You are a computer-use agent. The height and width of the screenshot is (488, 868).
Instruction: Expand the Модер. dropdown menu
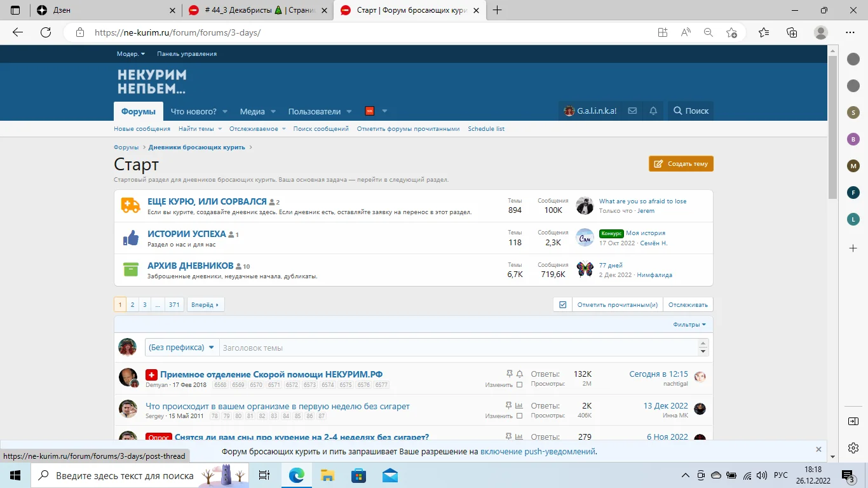tap(131, 54)
